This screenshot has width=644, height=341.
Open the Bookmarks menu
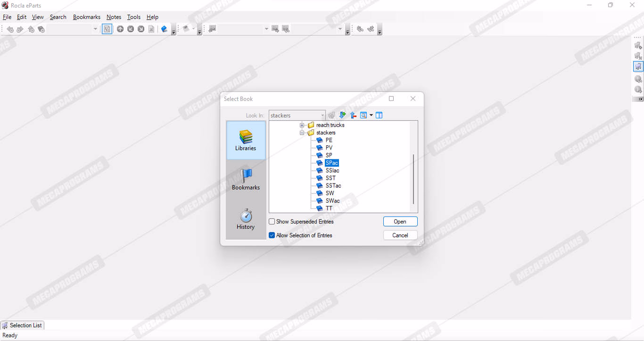tap(87, 17)
